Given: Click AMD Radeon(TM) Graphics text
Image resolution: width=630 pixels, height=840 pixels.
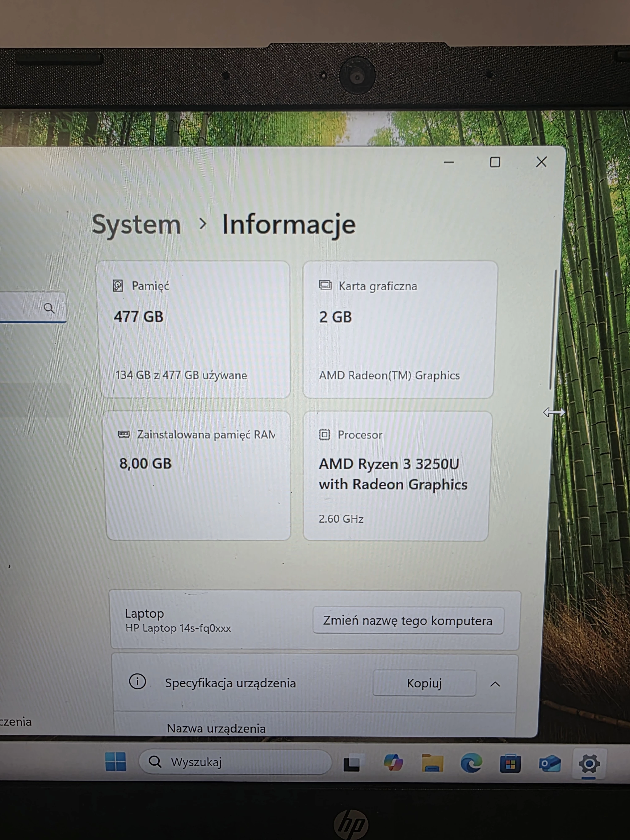Looking at the screenshot, I should point(389,375).
